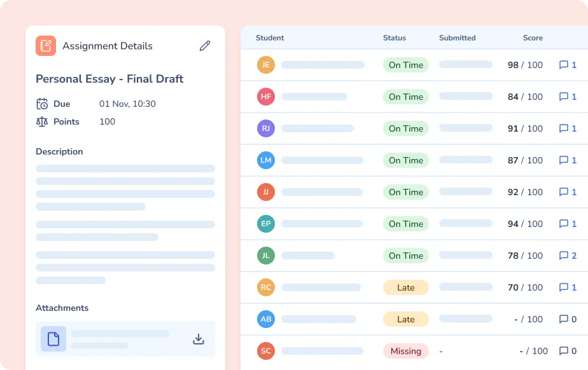588x370 pixels.
Task: Open the assignment title Personal Essay - Final Draft
Action: [109, 79]
